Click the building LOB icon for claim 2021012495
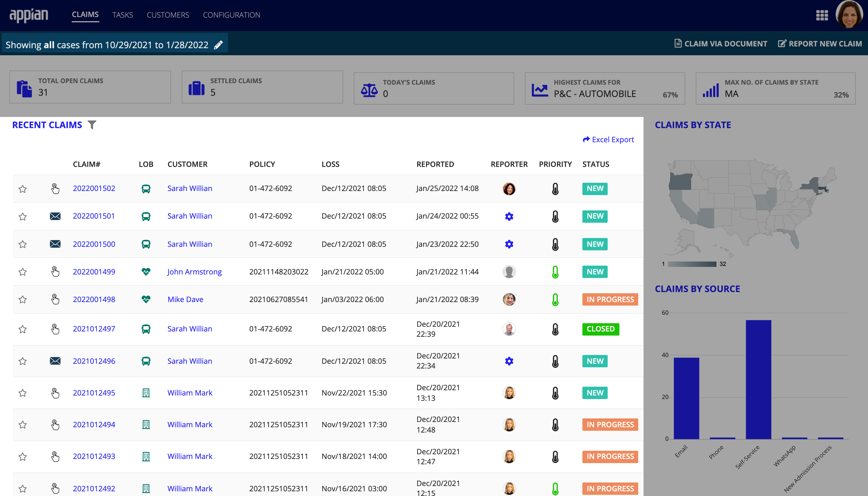The width and height of the screenshot is (868, 496). click(145, 393)
